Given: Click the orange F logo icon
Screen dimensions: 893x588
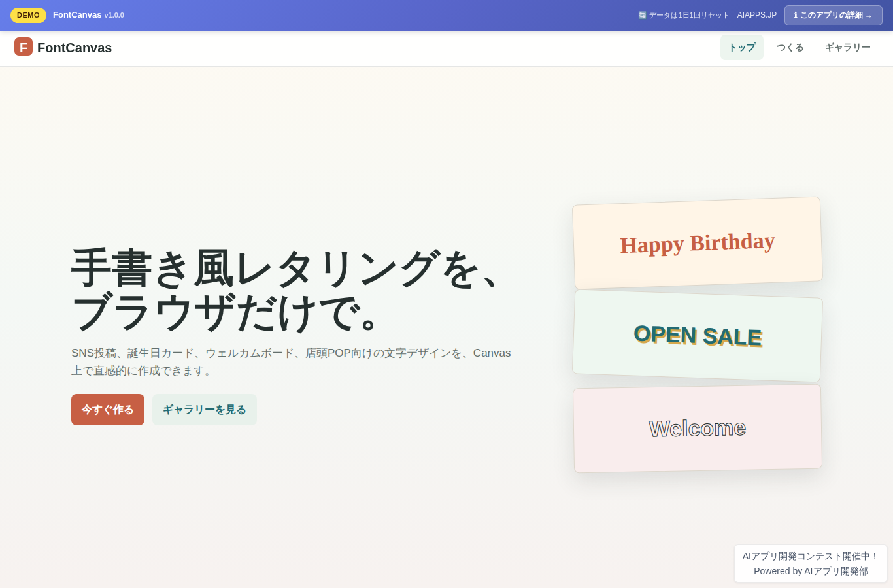Looking at the screenshot, I should [24, 46].
